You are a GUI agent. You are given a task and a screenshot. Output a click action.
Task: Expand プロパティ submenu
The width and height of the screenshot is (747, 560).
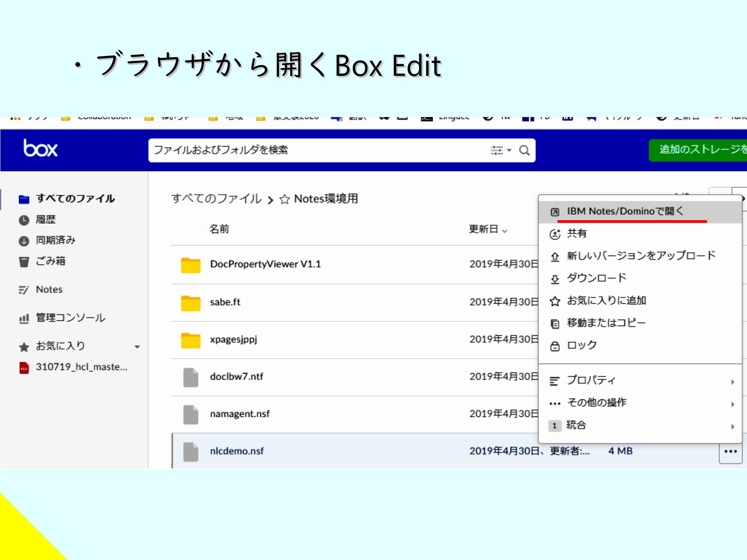640,381
